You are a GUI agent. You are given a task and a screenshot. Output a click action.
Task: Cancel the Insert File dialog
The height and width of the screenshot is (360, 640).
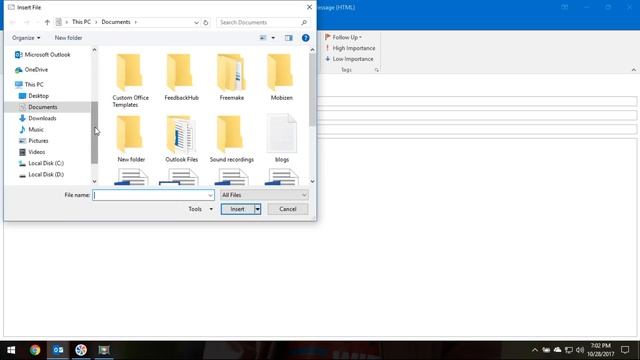(x=288, y=209)
